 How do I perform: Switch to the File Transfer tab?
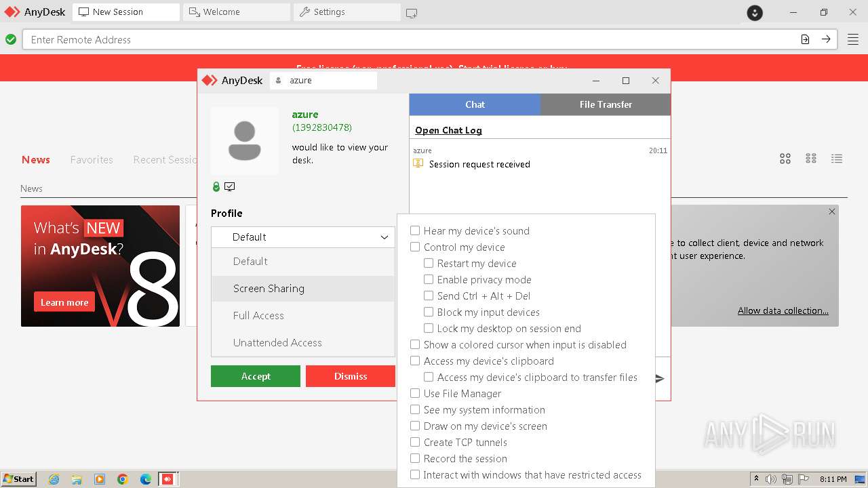click(606, 104)
